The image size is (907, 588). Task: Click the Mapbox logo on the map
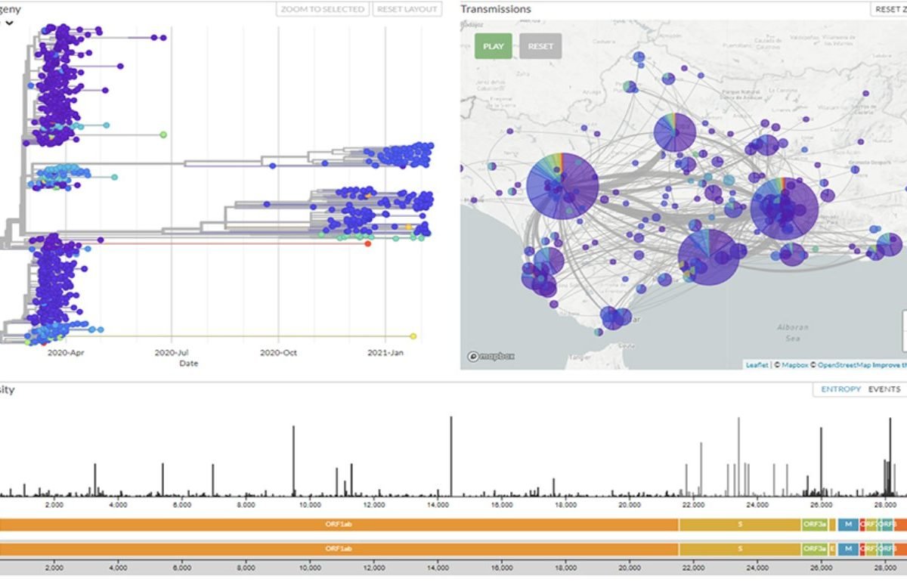pos(491,356)
